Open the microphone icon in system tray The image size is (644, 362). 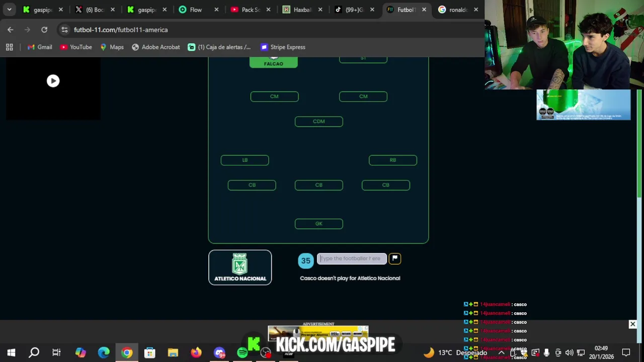(x=546, y=352)
